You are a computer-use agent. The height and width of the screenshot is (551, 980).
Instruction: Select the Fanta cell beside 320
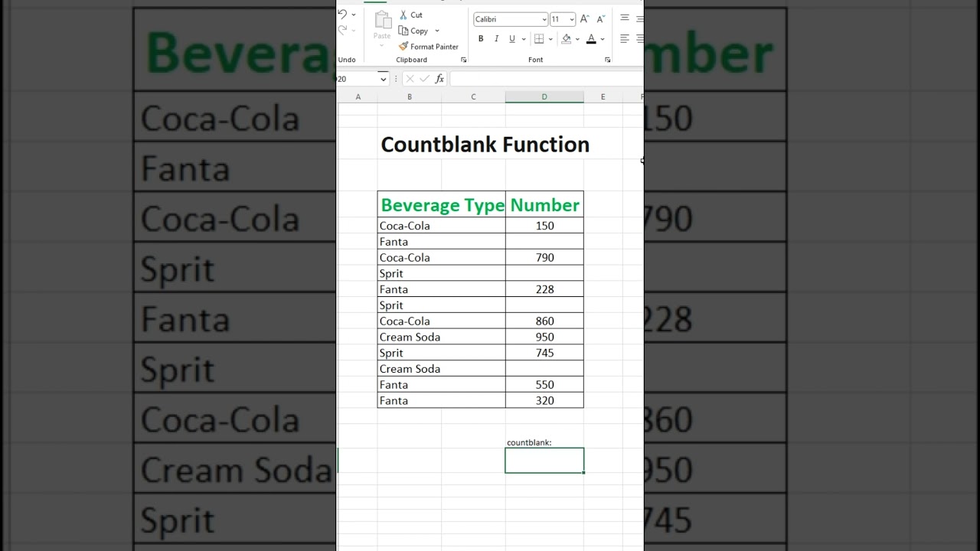(442, 400)
